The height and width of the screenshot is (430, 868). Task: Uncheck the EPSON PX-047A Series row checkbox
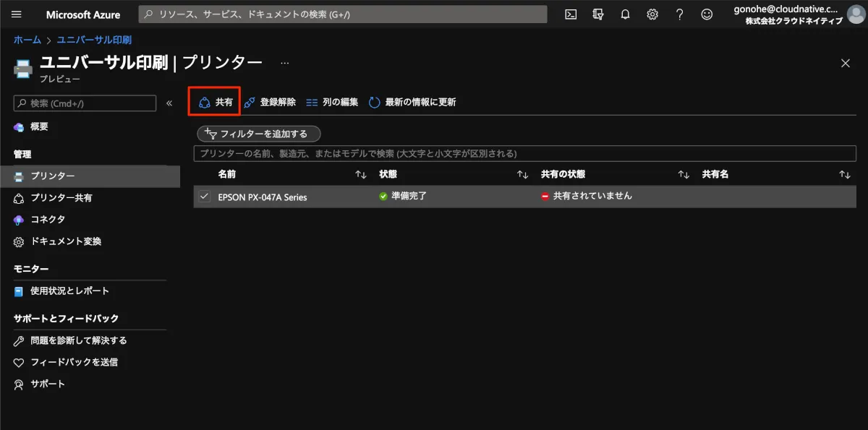pyautogui.click(x=205, y=197)
